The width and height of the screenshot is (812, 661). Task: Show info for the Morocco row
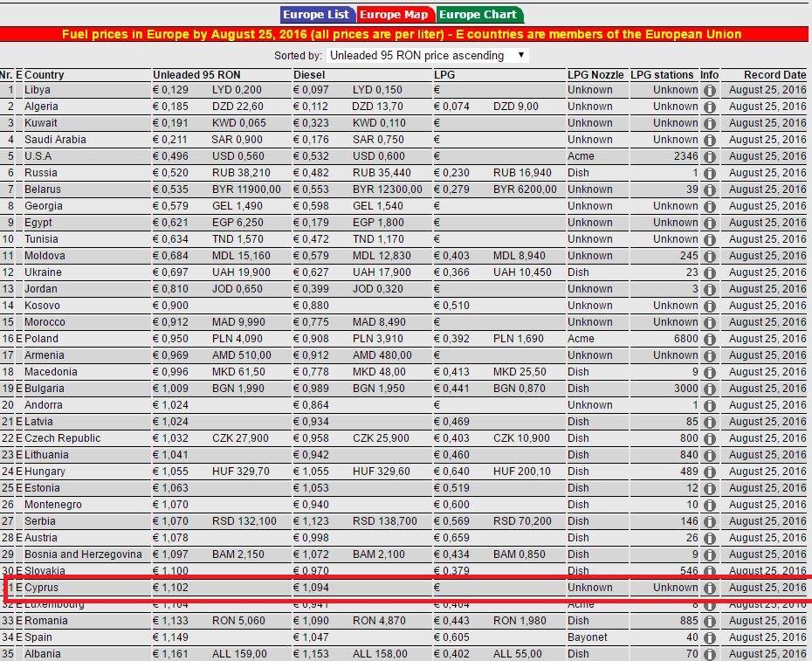pyautogui.click(x=710, y=322)
